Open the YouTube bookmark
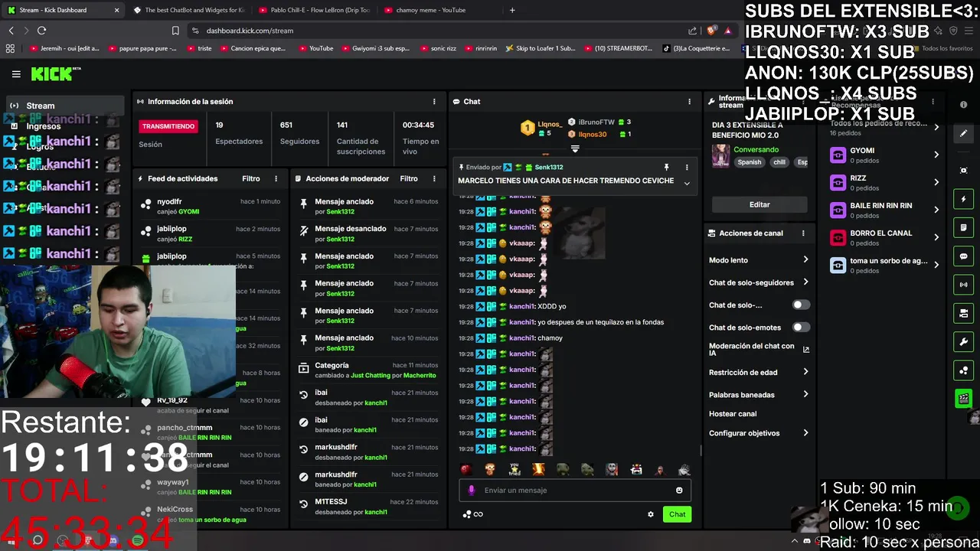This screenshot has height=551, width=980. (x=315, y=48)
